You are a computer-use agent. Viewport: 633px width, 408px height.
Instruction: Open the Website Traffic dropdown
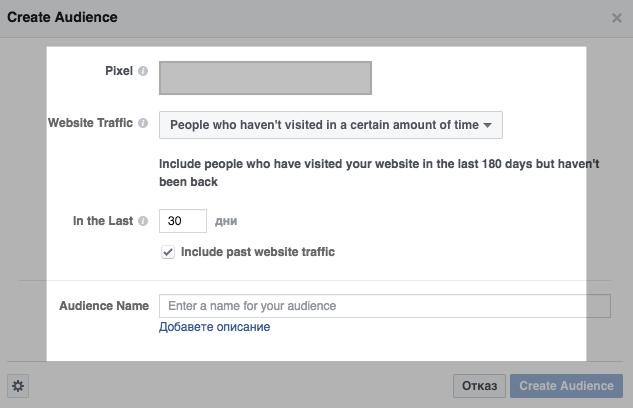pyautogui.click(x=331, y=125)
